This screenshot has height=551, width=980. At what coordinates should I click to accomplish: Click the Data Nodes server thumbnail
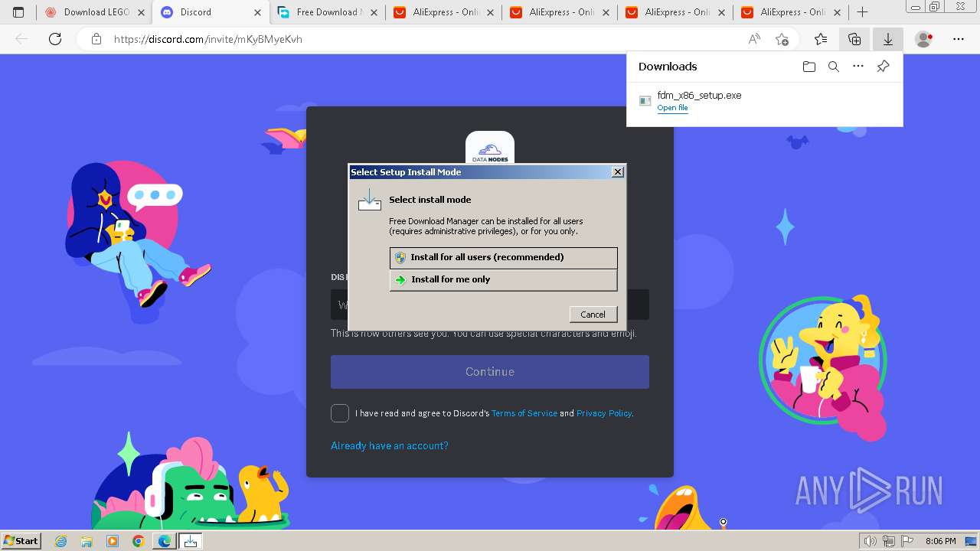[x=490, y=147]
